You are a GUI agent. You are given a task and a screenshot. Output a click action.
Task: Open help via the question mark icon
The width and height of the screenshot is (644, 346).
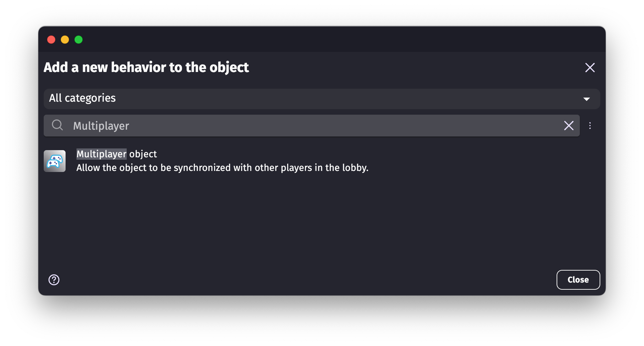pyautogui.click(x=54, y=280)
